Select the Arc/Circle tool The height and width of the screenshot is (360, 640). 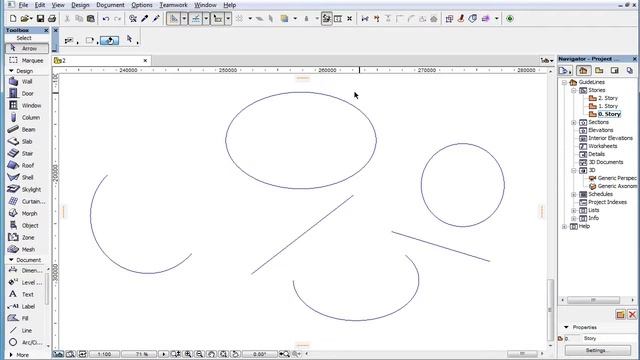25,342
